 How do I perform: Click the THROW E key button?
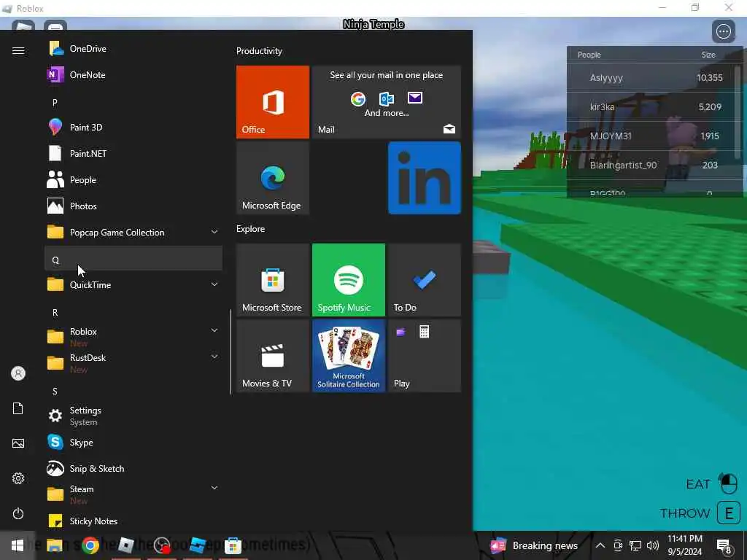click(x=729, y=513)
